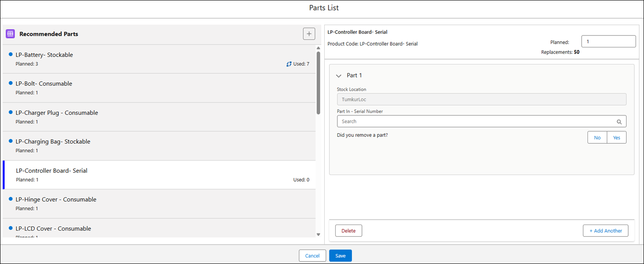Image resolution: width=644 pixels, height=264 pixels.
Task: Click Used: 0 on Controller Board row
Action: [x=301, y=180]
